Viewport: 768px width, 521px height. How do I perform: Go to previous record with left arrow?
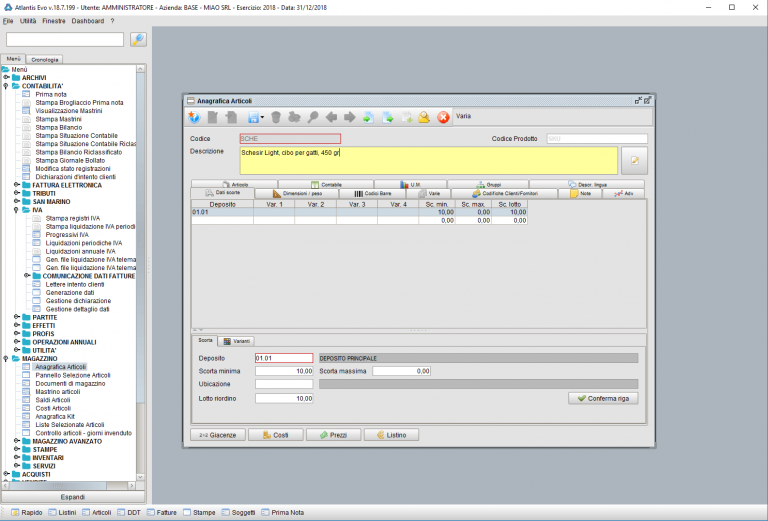pos(332,117)
